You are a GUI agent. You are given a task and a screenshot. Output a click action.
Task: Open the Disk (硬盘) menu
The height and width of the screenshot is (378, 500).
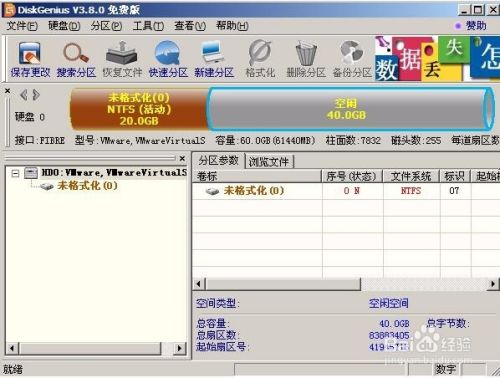click(x=64, y=26)
